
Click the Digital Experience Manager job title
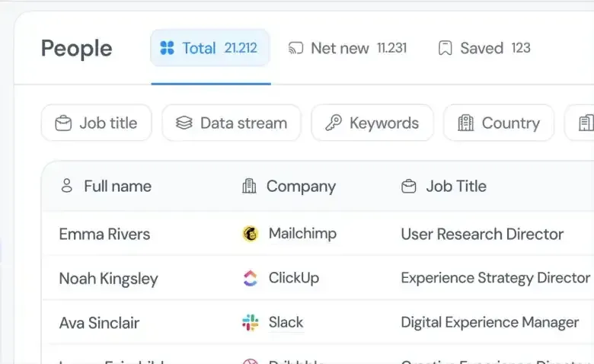(490, 322)
